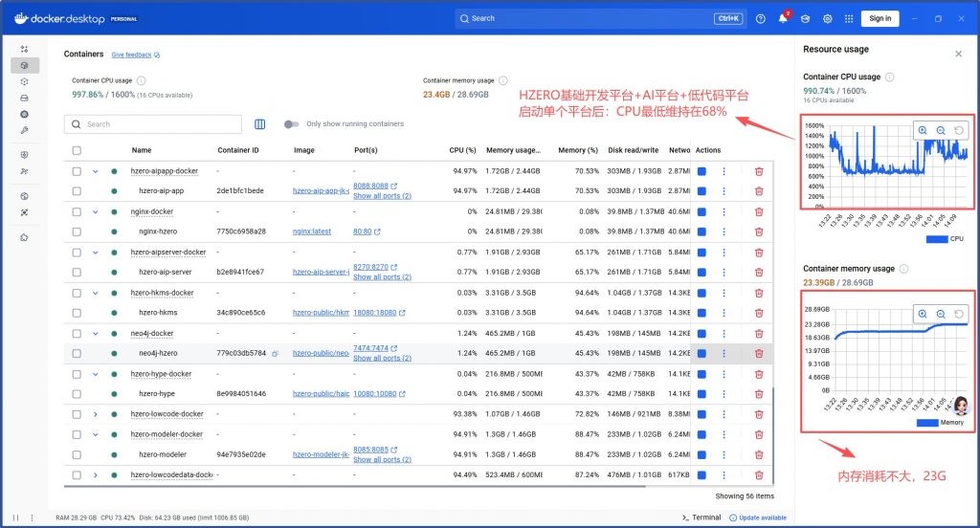Collapse the neo4j-docker group

(95, 334)
